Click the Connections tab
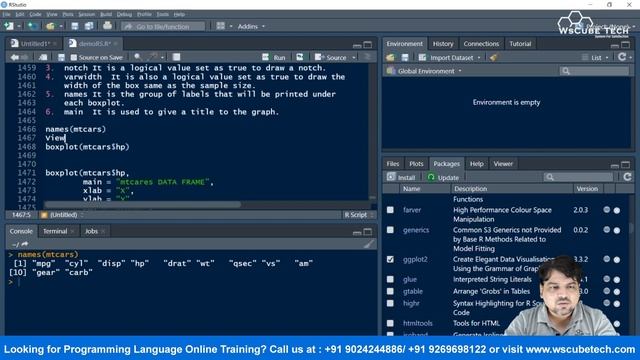Image resolution: width=640 pixels, height=360 pixels. [481, 44]
